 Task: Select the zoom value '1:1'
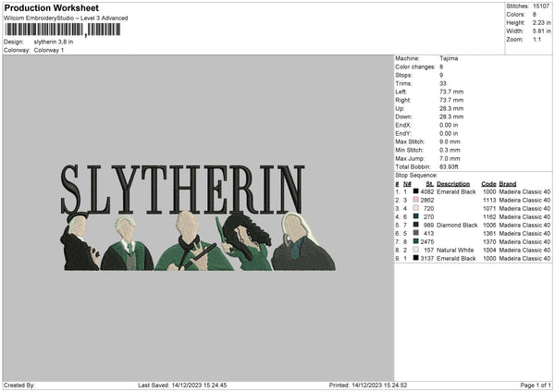click(x=536, y=39)
